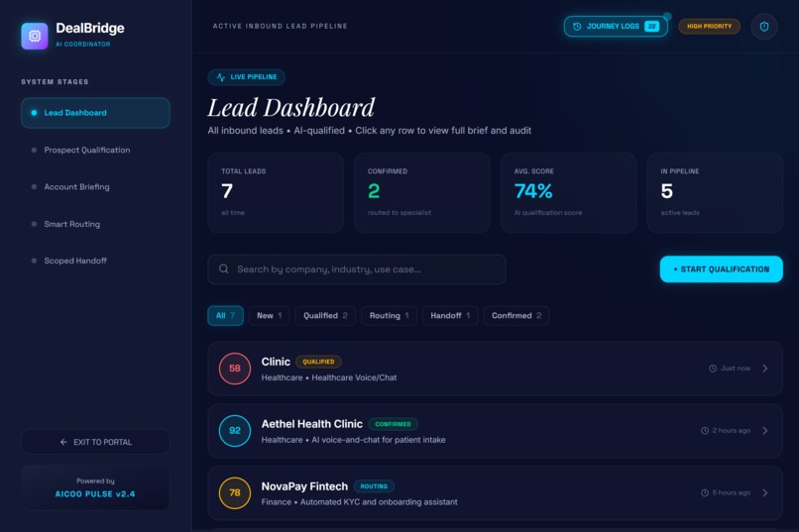This screenshot has height=532, width=799.
Task: Click 'AI voice-and-chat for patient intake' text
Action: 379,440
